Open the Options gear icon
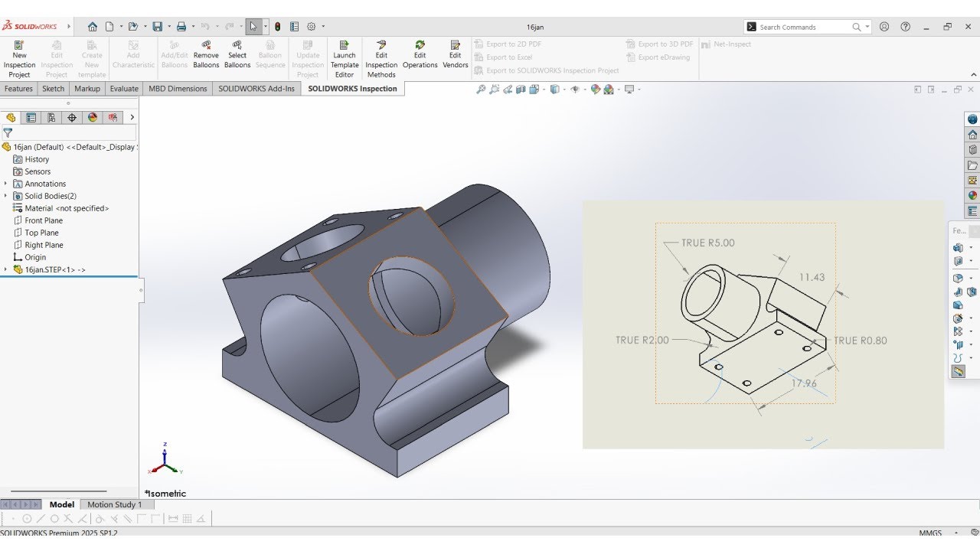This screenshot has height=551, width=980. click(x=312, y=27)
